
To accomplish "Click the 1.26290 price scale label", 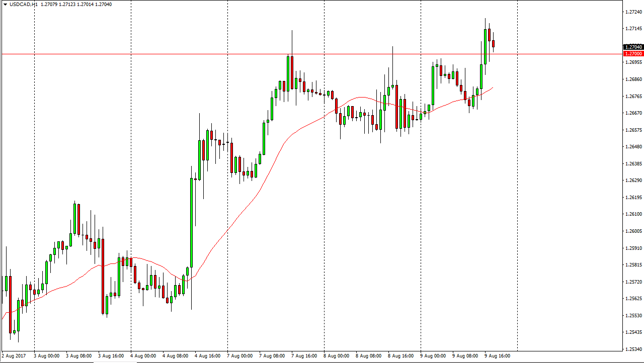I will click(x=633, y=180).
